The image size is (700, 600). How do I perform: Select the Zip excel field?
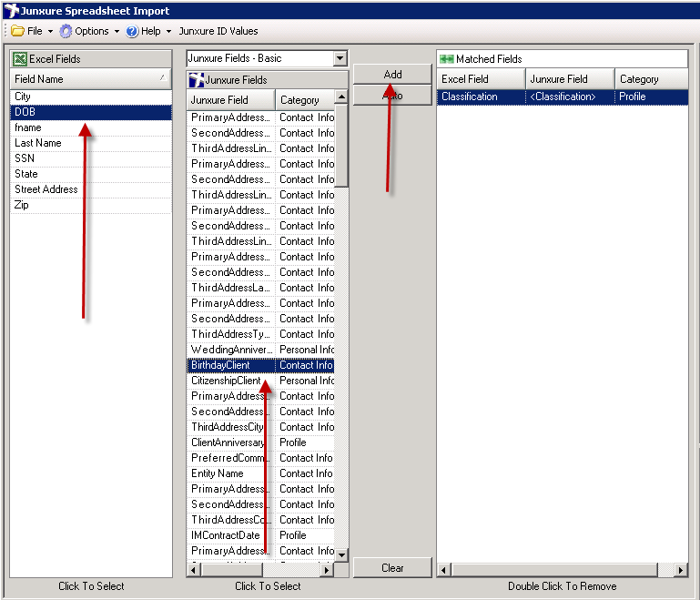tap(91, 205)
